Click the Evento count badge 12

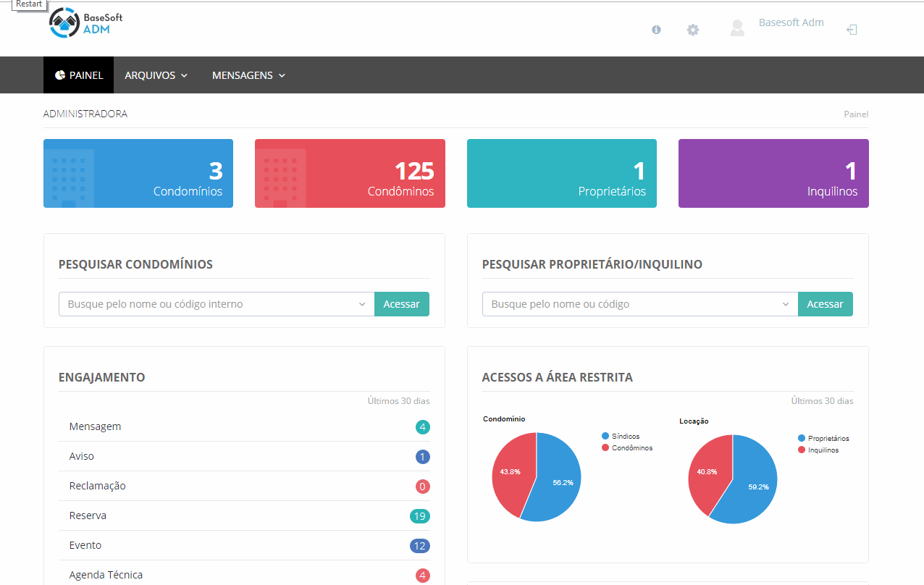419,546
